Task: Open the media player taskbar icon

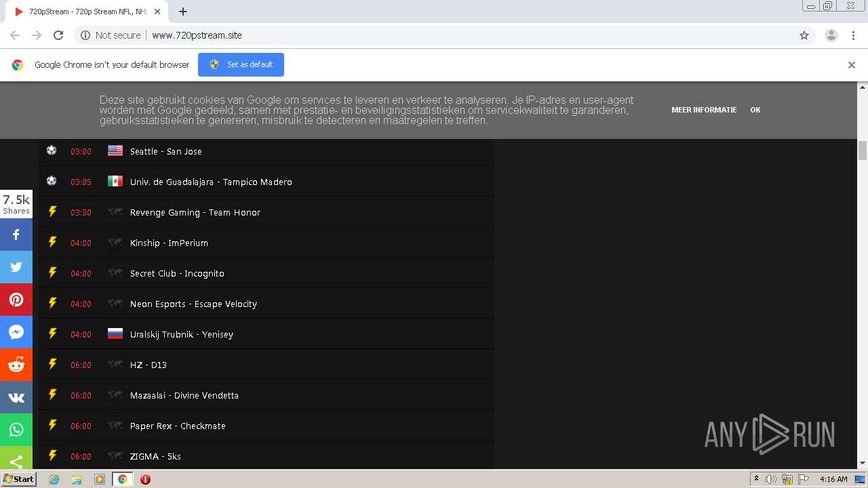Action: tap(100, 479)
